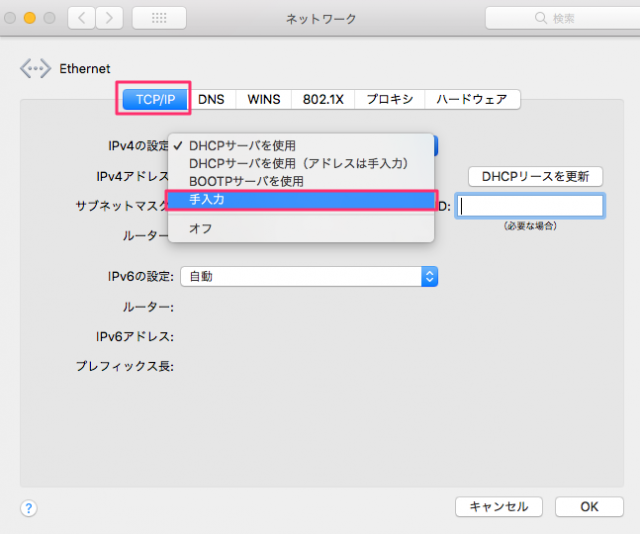Open the IPv6の設定 dropdown
The width and height of the screenshot is (640, 534).
[x=309, y=276]
